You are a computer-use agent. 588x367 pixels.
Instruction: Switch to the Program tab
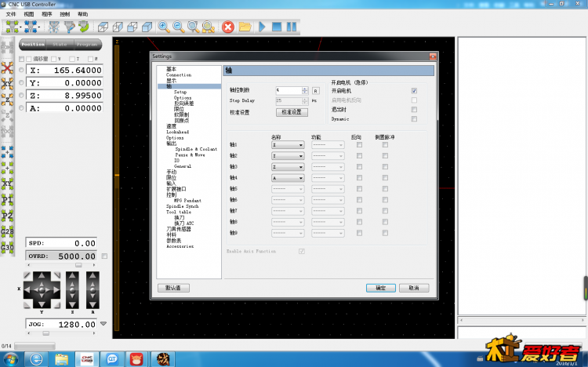tap(87, 44)
